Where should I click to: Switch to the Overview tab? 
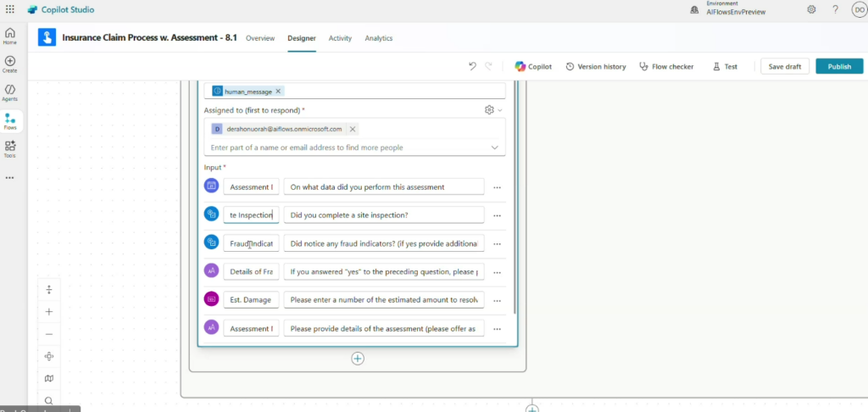coord(260,38)
